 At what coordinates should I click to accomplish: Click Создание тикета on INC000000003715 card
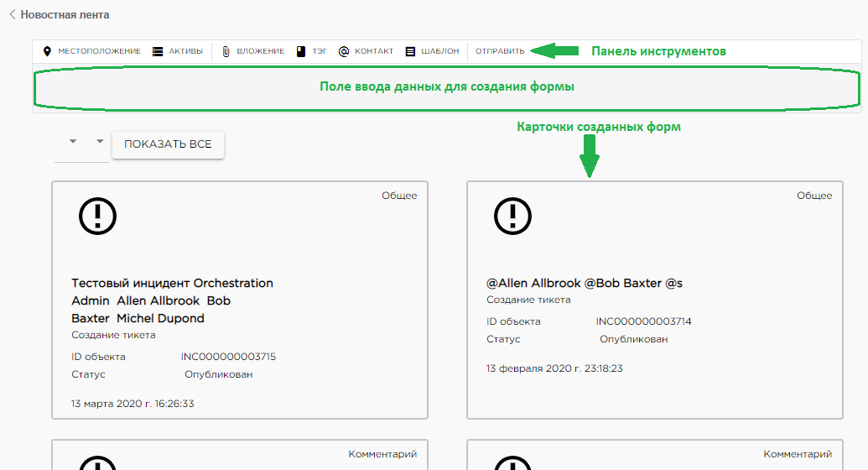click(113, 335)
